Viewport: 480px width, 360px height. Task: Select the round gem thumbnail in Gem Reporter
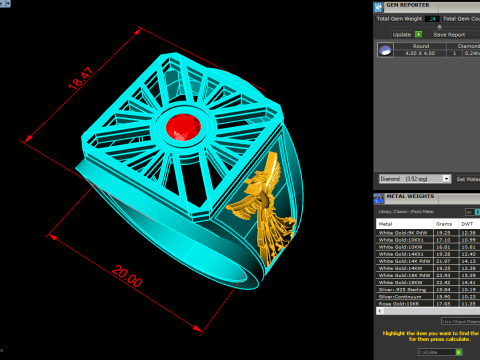pyautogui.click(x=385, y=50)
